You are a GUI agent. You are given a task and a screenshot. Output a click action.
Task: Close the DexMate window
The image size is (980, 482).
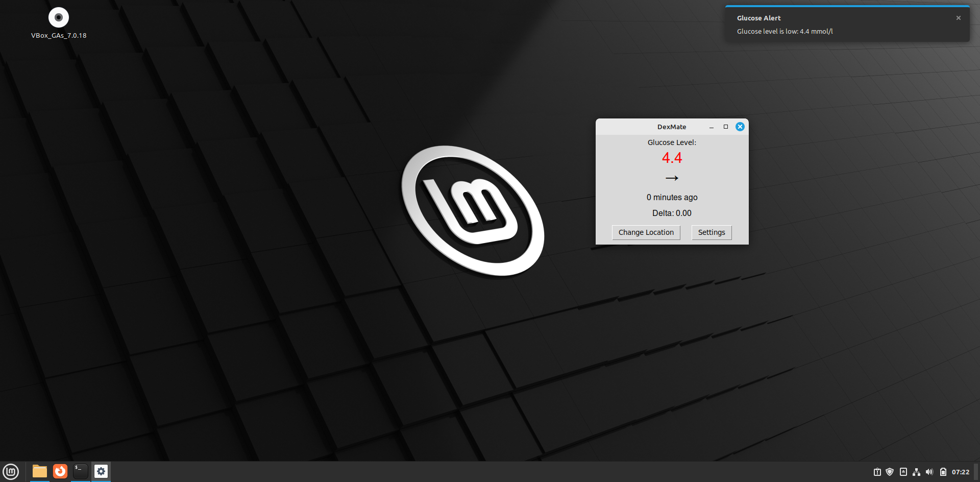pyautogui.click(x=740, y=127)
